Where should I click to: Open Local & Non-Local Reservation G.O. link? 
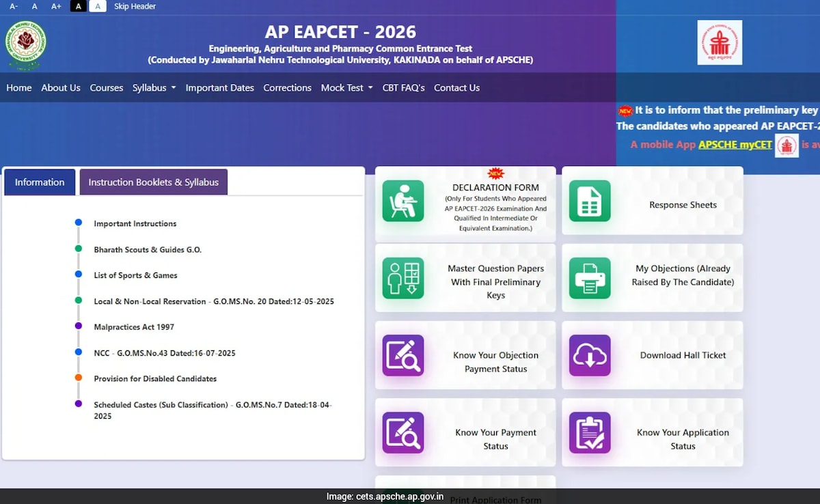pos(214,301)
